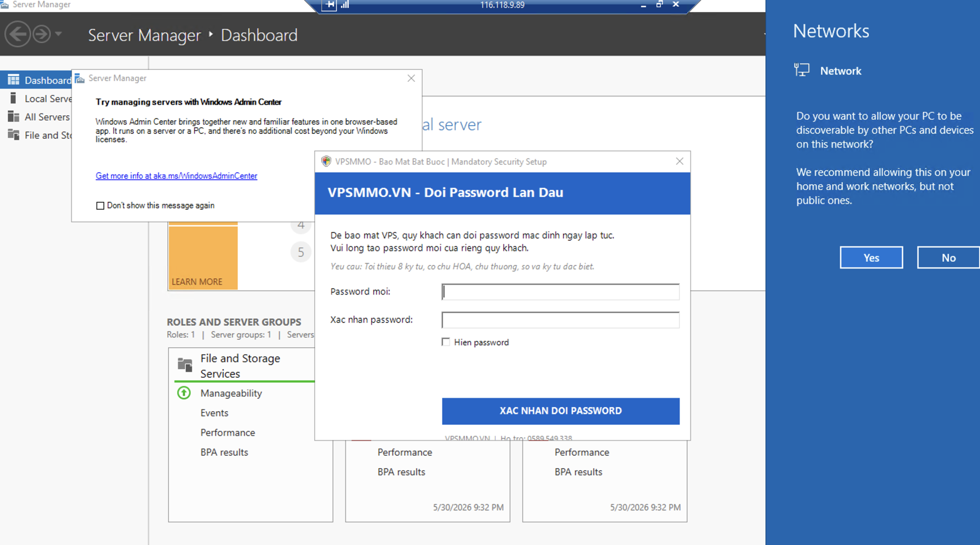Open Performance in the right server tile
980x545 pixels.
pyautogui.click(x=582, y=452)
